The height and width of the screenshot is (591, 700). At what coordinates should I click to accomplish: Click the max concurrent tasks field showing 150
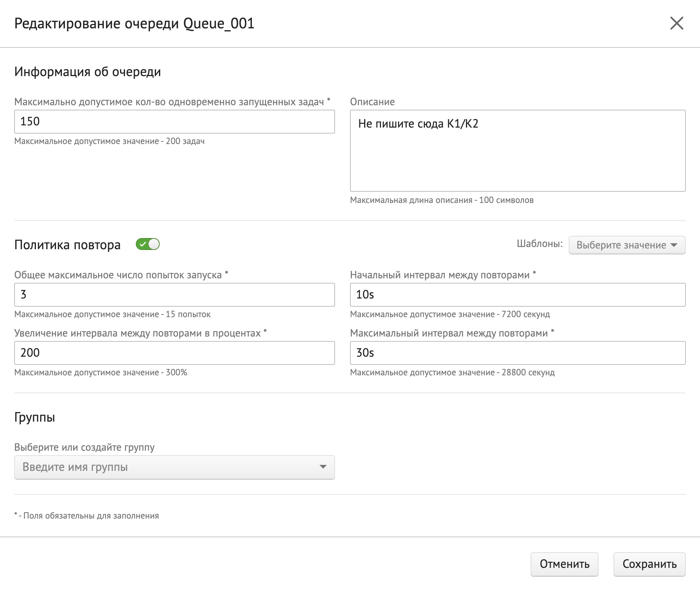pos(174,122)
